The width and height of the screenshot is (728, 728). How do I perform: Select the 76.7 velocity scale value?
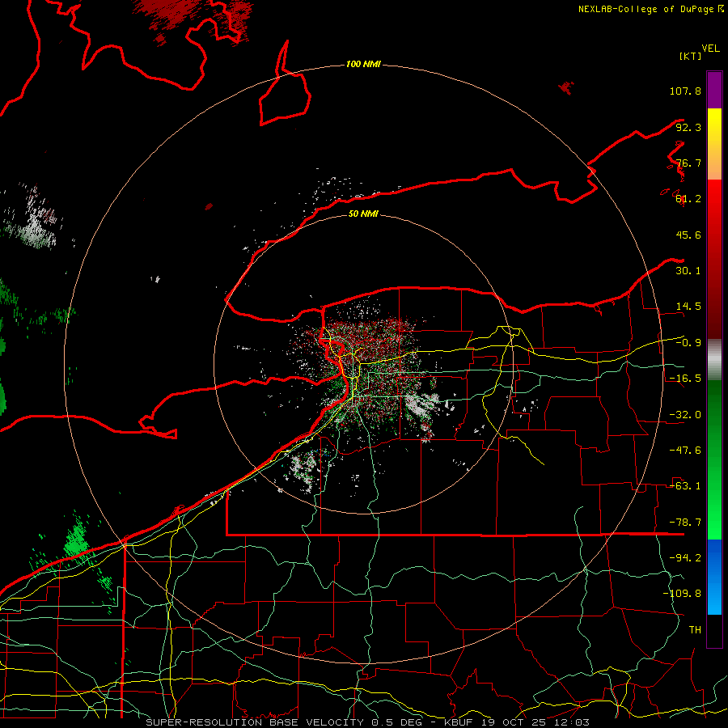coord(688,163)
